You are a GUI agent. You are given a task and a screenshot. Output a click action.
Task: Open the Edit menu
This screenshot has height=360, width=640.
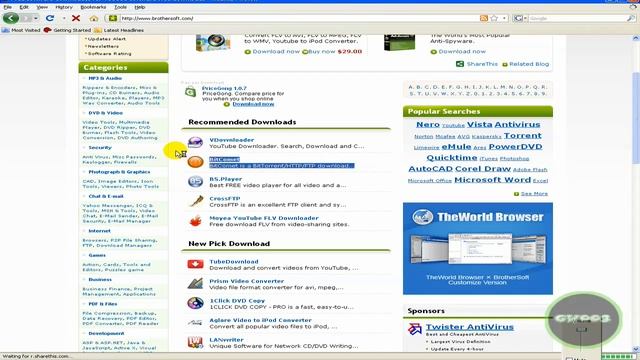[24, 7]
